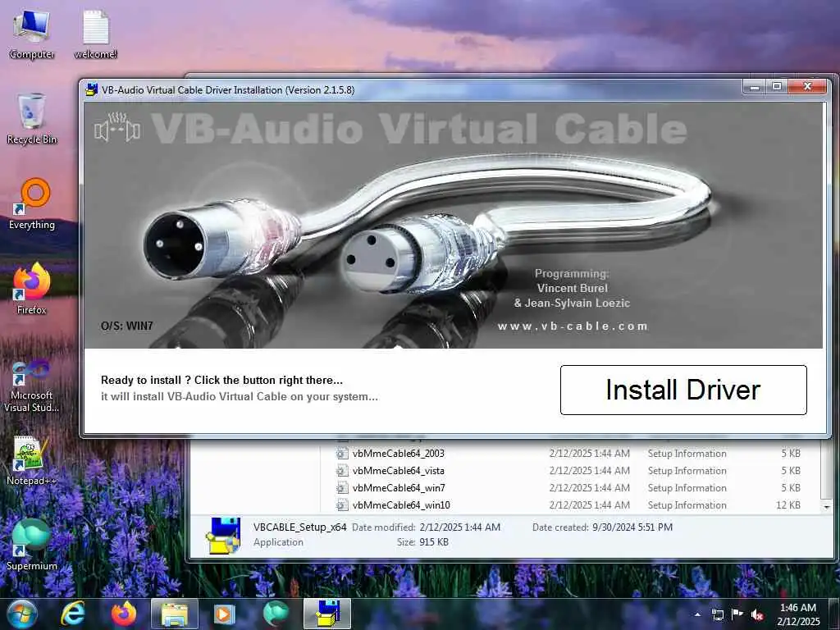Minimize the VB-Audio installer window
This screenshot has width=840, height=630.
pos(755,86)
